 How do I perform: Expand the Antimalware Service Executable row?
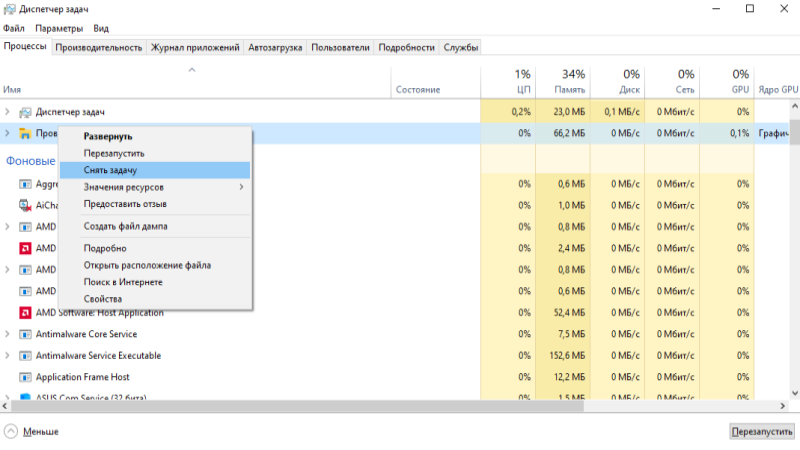pos(7,356)
